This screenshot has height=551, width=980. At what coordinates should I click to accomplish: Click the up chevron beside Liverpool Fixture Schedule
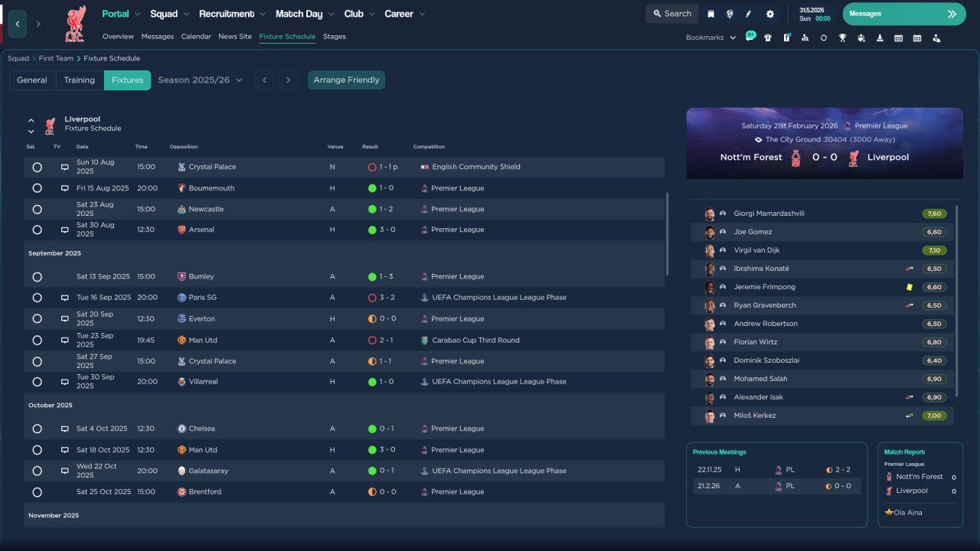coord(31,121)
